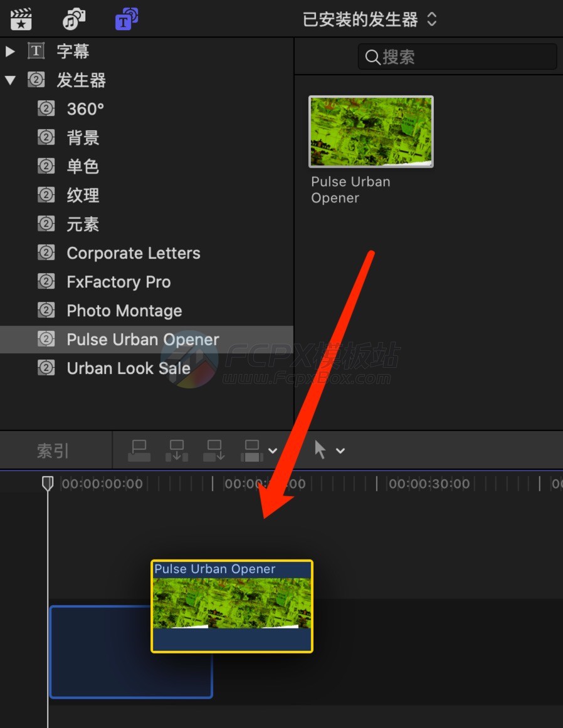563x728 pixels.
Task: Click the 00:00:30:00 ruler timecode
Action: point(429,484)
